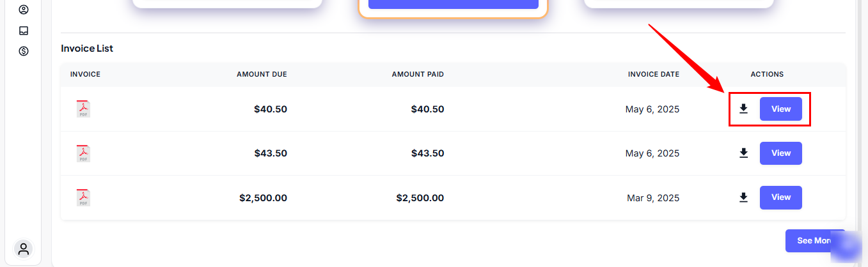View the first May 6, 2025 invoice of $40.50
Image resolution: width=868 pixels, height=267 pixels.
(x=780, y=109)
